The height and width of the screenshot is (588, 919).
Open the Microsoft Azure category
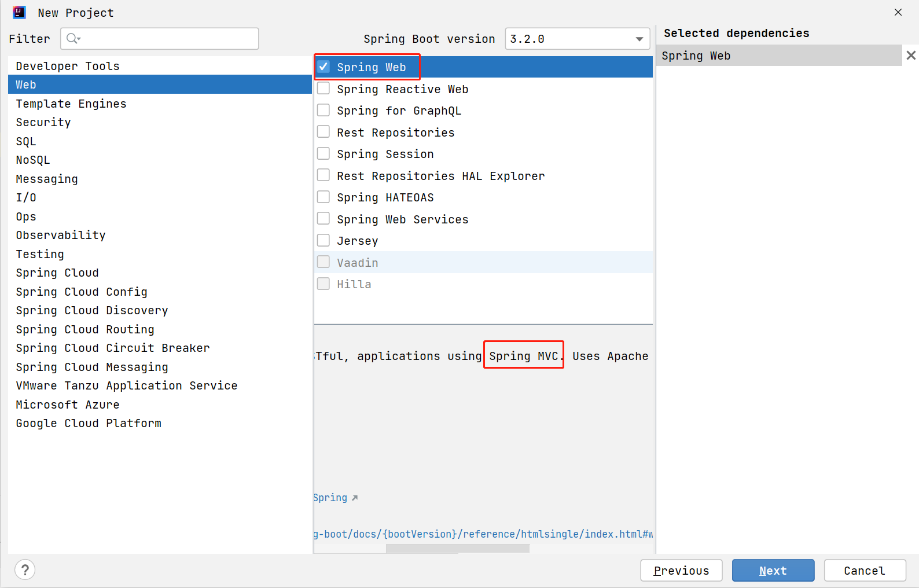160,405
